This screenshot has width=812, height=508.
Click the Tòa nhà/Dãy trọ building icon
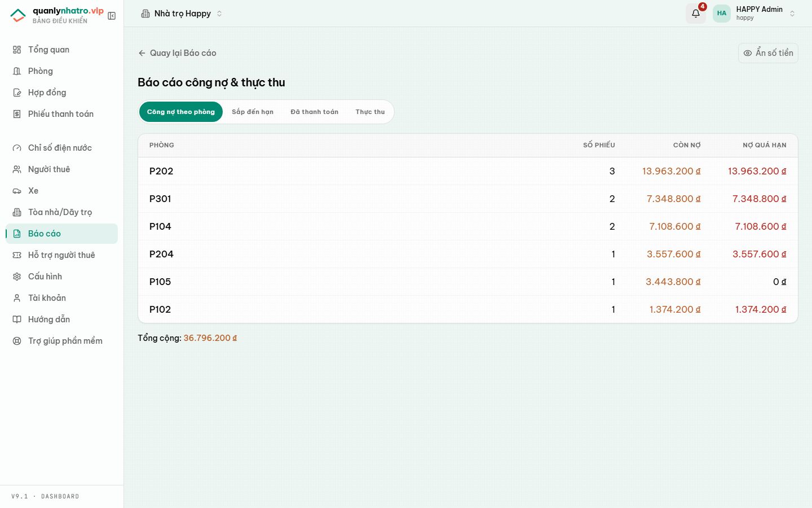[17, 212]
